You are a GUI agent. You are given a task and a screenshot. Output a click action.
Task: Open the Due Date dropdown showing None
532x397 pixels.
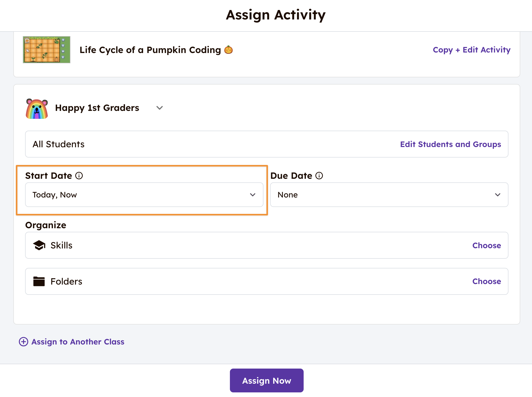[389, 195]
